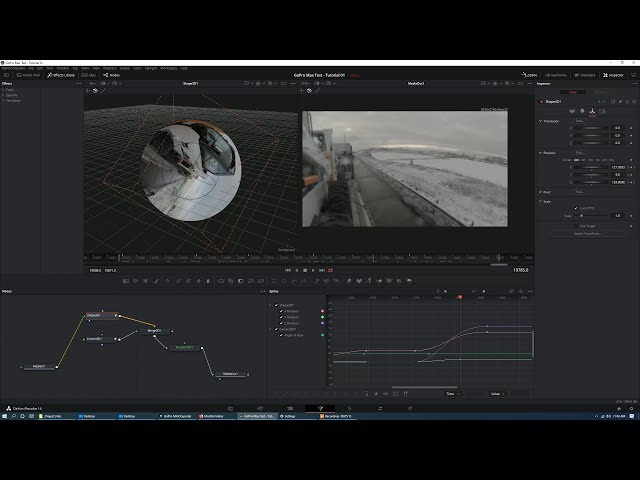
Task: Open the File menu
Action: [x=31, y=69]
